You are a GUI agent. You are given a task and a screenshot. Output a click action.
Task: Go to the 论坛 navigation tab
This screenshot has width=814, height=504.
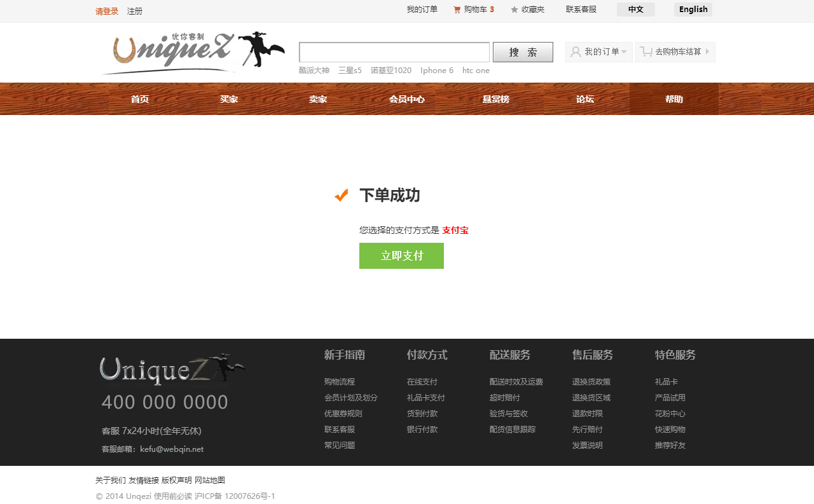tap(584, 99)
